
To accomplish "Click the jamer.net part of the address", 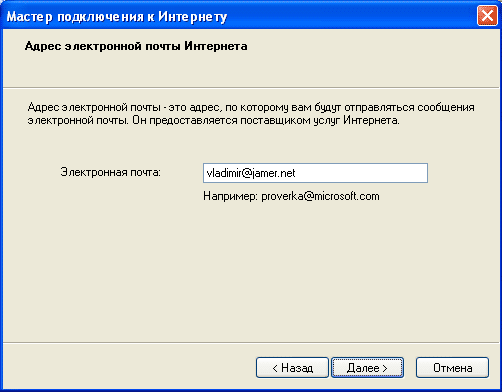I will click(273, 173).
